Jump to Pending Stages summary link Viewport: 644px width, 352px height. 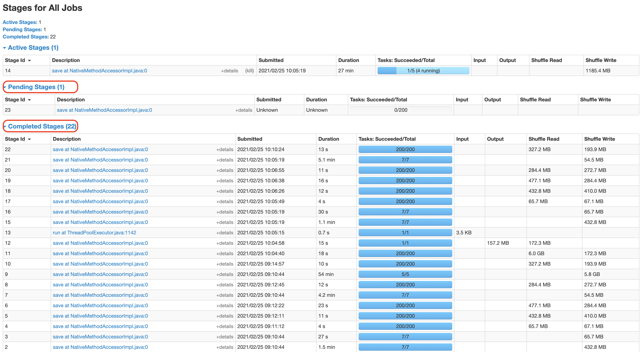22,29
